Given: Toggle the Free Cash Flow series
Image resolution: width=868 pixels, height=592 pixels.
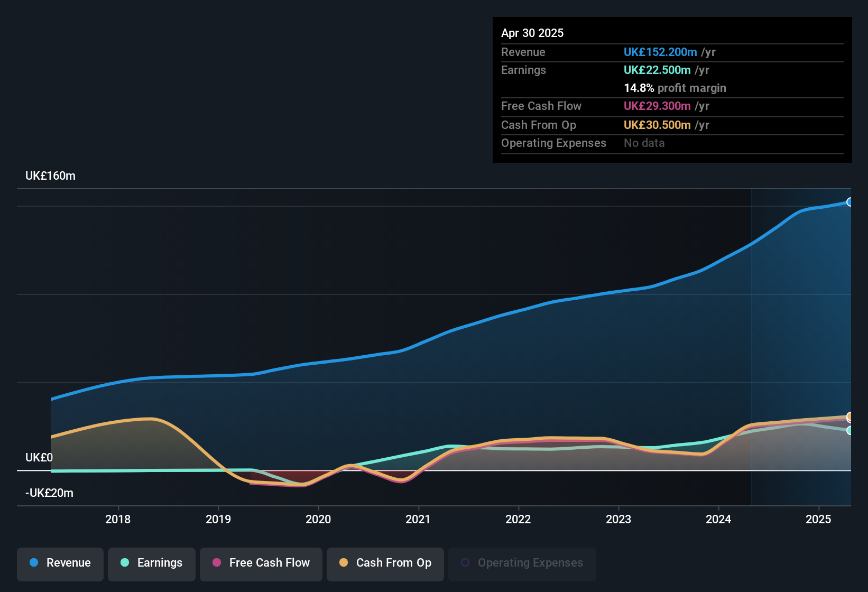Looking at the screenshot, I should pyautogui.click(x=261, y=563).
